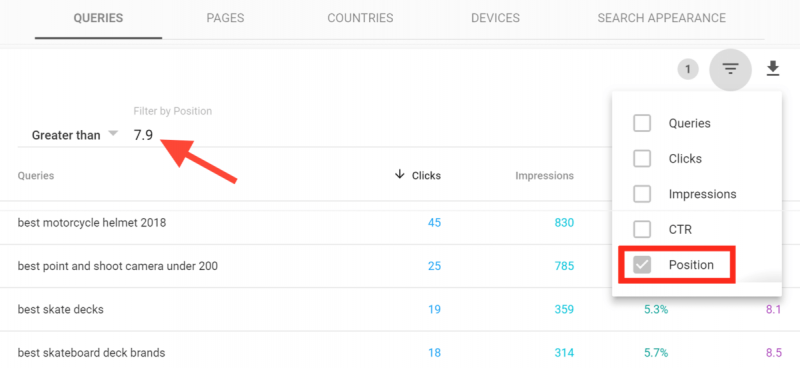This screenshot has height=368, width=800.
Task: Open the best skate decks query row
Action: tap(399, 309)
